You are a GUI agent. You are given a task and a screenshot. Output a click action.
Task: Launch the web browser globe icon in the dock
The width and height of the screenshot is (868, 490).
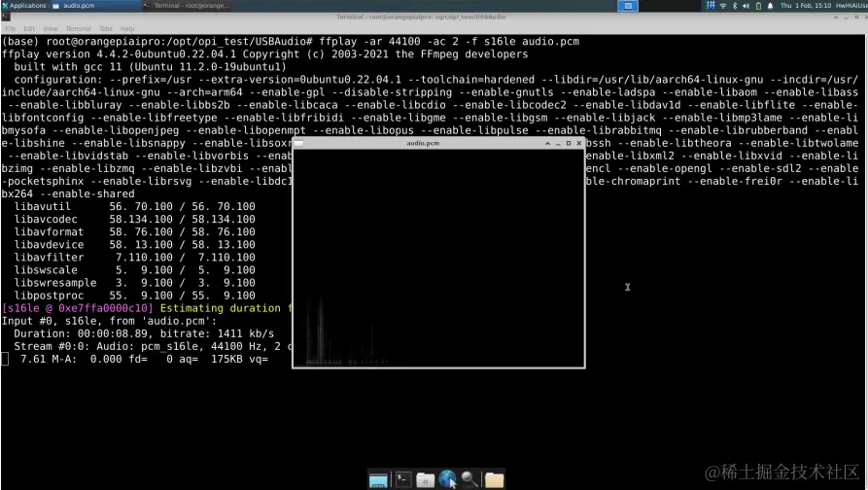[447, 479]
